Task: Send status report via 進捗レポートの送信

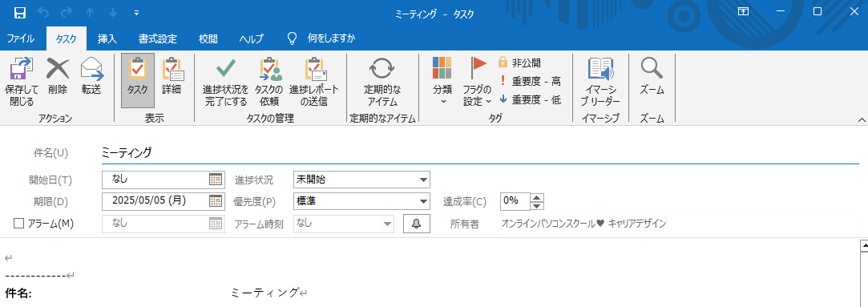Action: pos(314,81)
